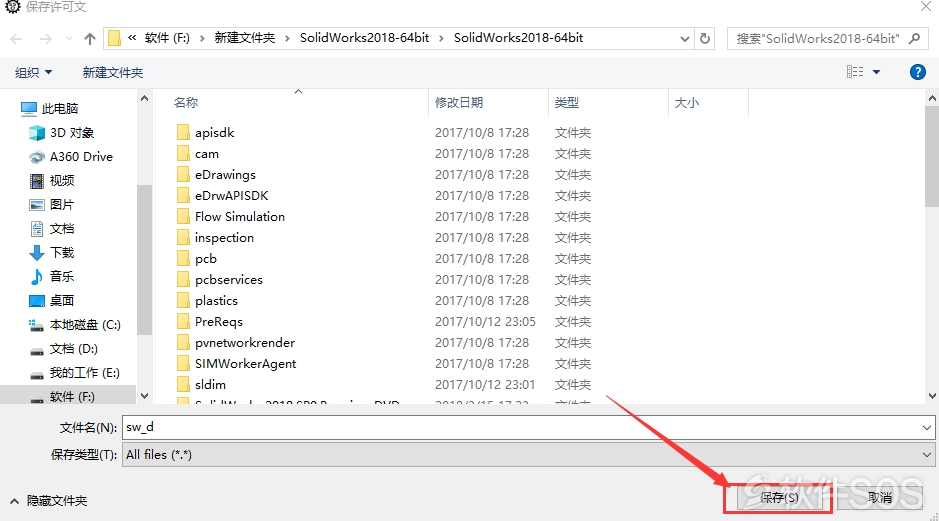
Task: Go up one folder level
Action: pyautogui.click(x=90, y=39)
